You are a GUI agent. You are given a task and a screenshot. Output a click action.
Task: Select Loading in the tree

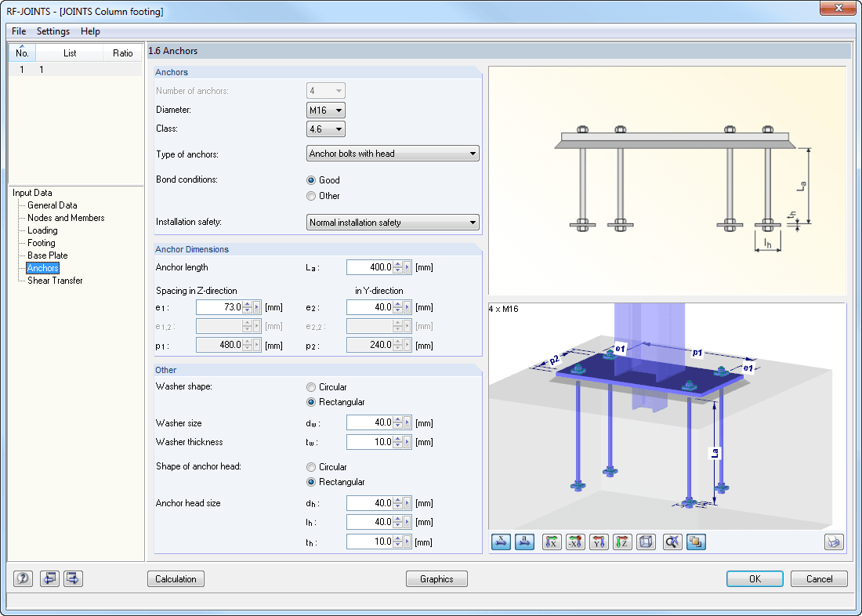point(42,230)
